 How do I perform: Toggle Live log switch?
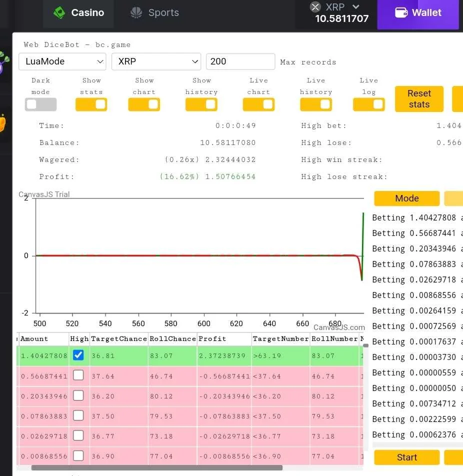click(369, 104)
